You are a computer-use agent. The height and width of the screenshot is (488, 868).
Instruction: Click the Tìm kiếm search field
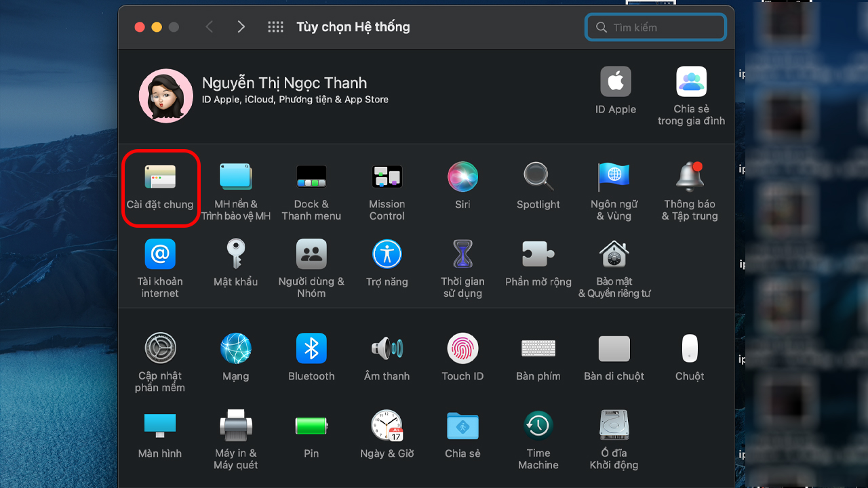tap(656, 27)
